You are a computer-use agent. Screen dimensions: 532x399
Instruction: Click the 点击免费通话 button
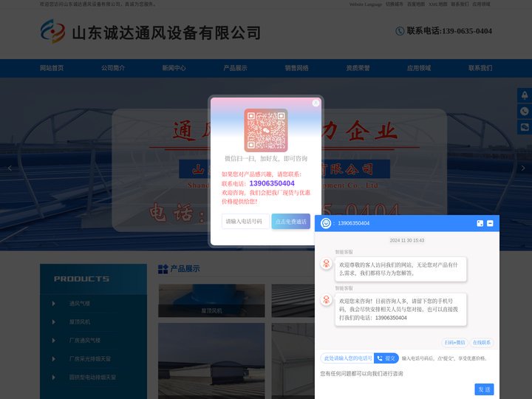[291, 221]
